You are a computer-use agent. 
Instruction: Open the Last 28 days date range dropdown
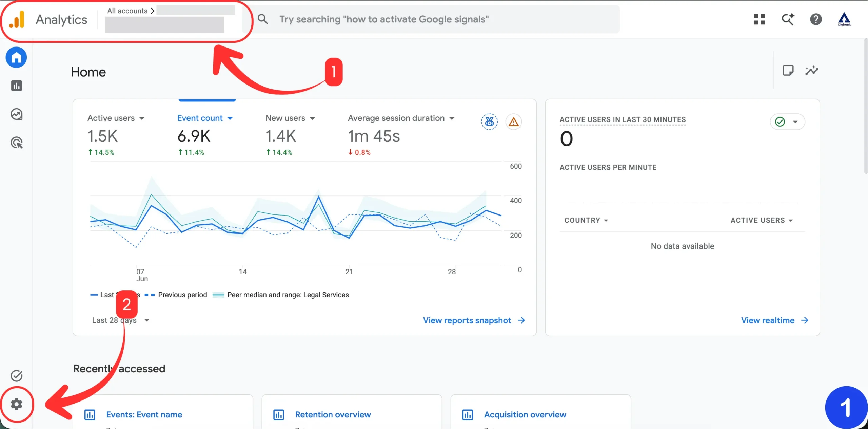120,320
